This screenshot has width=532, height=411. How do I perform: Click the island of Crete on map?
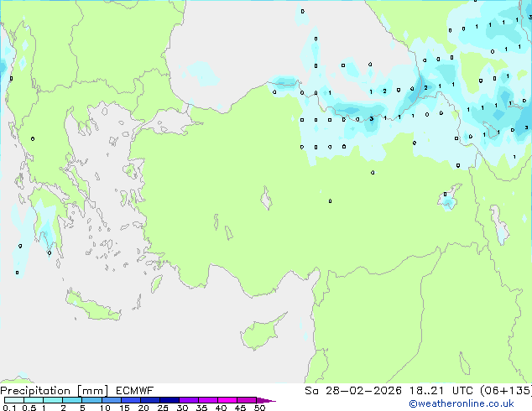pos(92,306)
